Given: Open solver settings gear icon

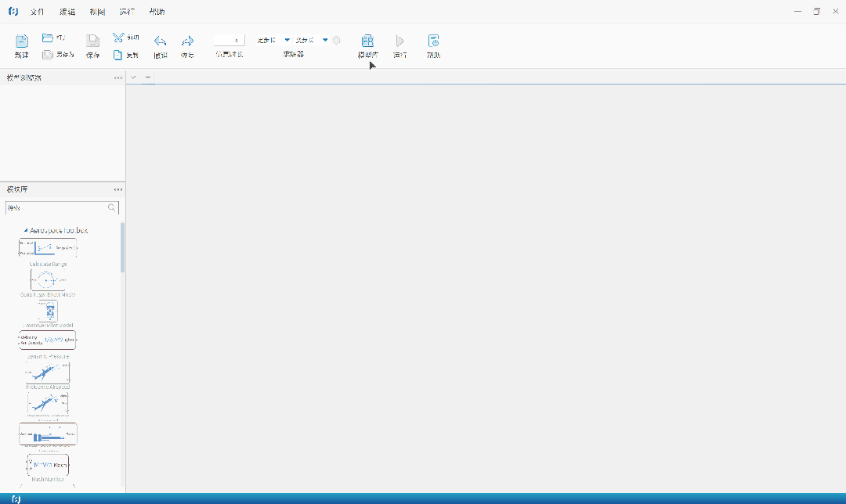Looking at the screenshot, I should (337, 40).
